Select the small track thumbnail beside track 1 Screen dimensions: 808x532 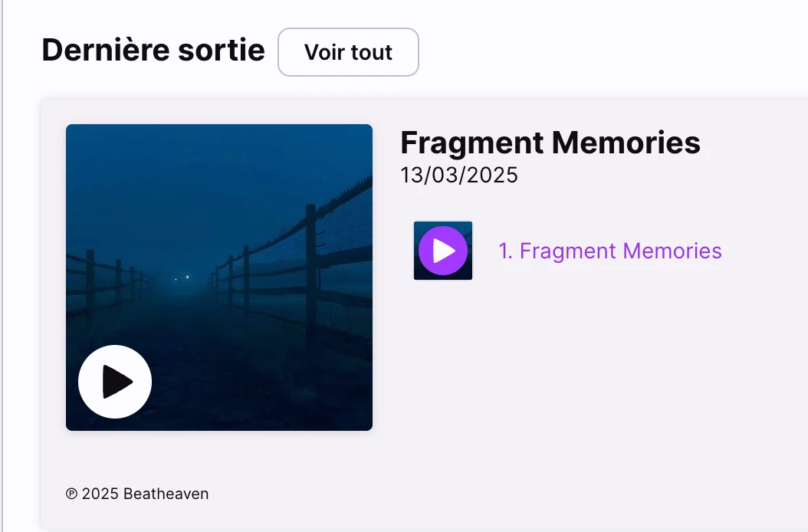(443, 251)
